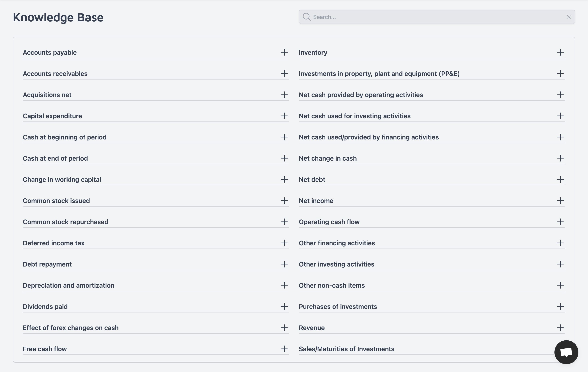Select the Cash at end of period text
Screen dimensions: 588x372
[x=55, y=158]
